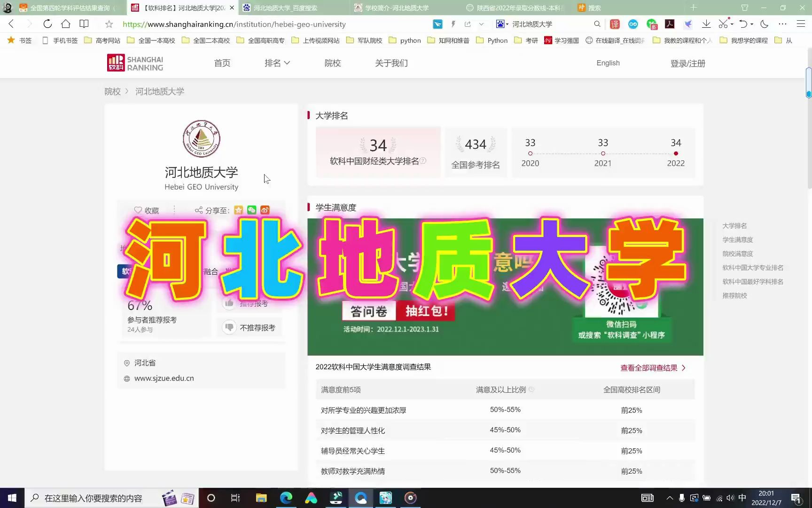Open File Explorer in taskbar
Viewport: 812px width, 508px height.
click(261, 498)
